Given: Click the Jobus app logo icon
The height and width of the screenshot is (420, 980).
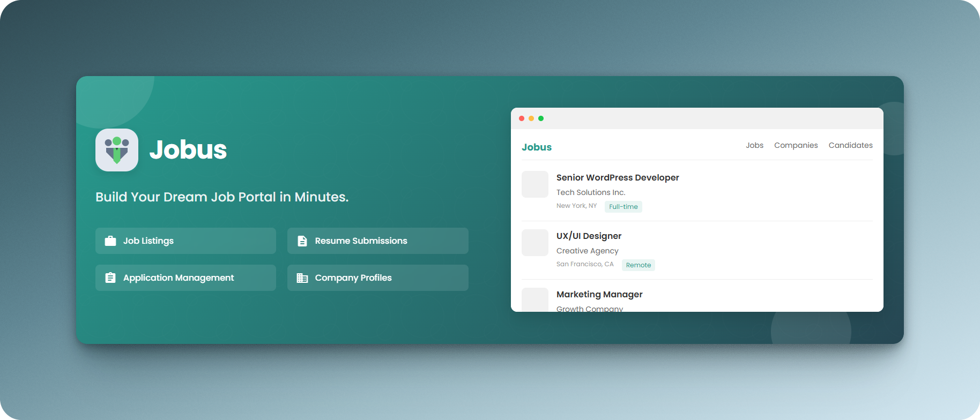Looking at the screenshot, I should (x=117, y=150).
